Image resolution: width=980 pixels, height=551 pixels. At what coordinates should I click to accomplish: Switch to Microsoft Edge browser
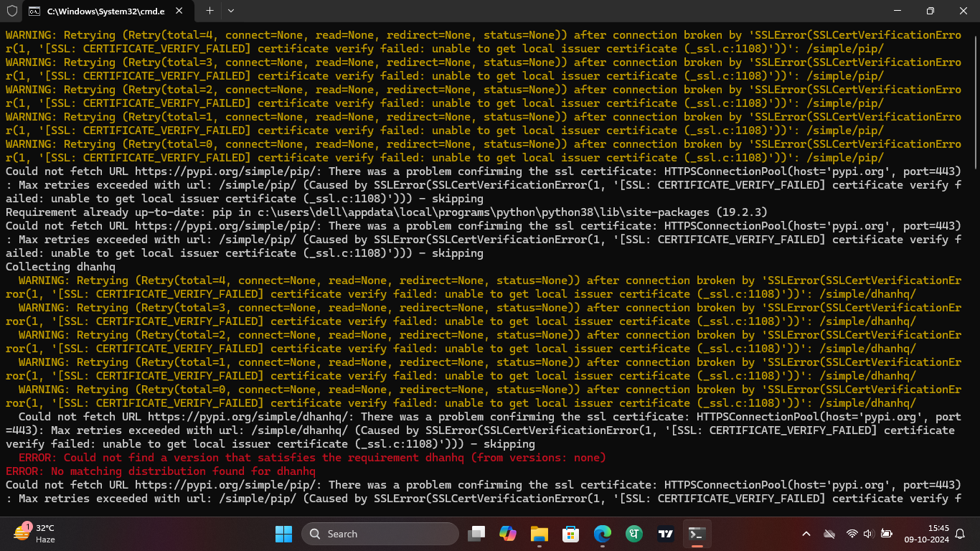[602, 534]
